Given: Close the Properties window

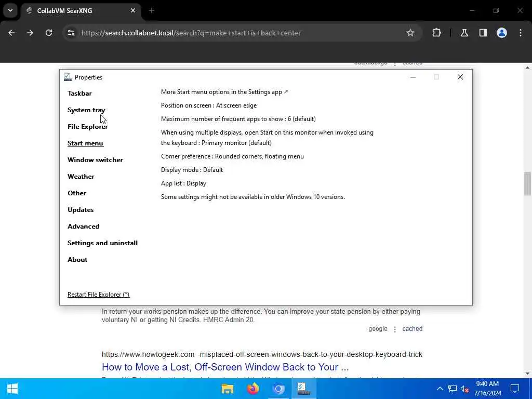Looking at the screenshot, I should pyautogui.click(x=460, y=77).
